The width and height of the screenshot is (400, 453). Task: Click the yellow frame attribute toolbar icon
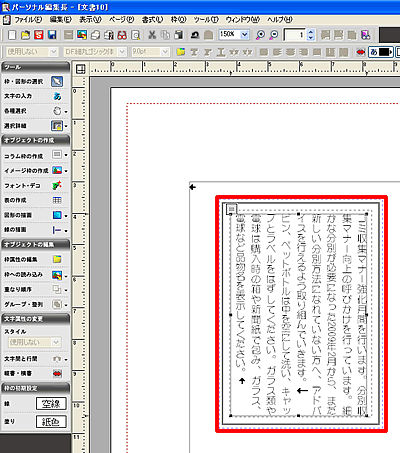(x=181, y=52)
